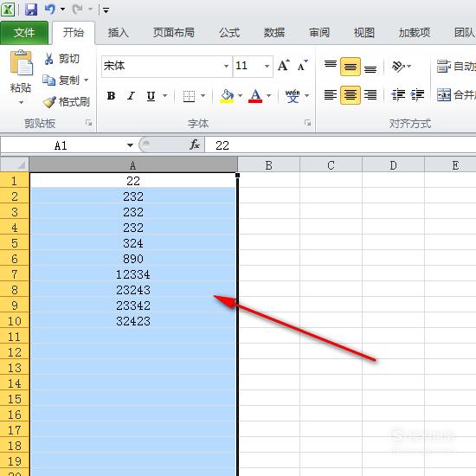Apply yellow fill color bucket

point(227,96)
